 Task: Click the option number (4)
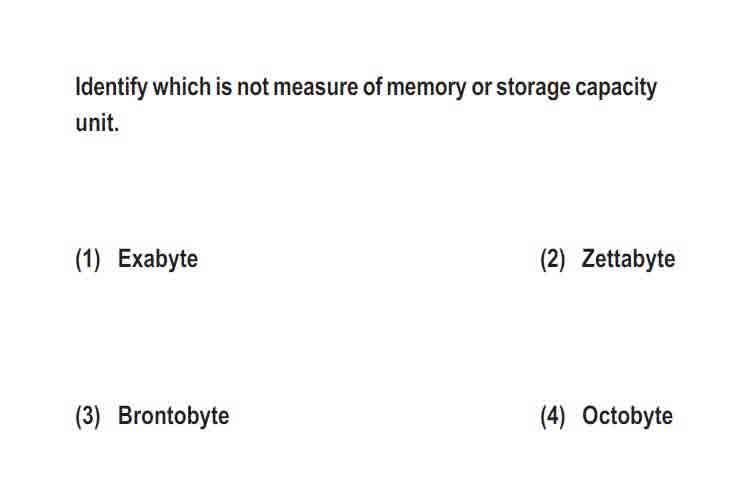552,416
